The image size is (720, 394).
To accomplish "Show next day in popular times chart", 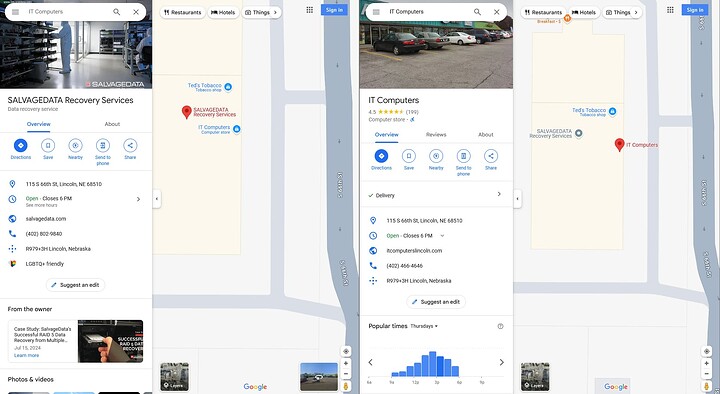I will click(501, 362).
